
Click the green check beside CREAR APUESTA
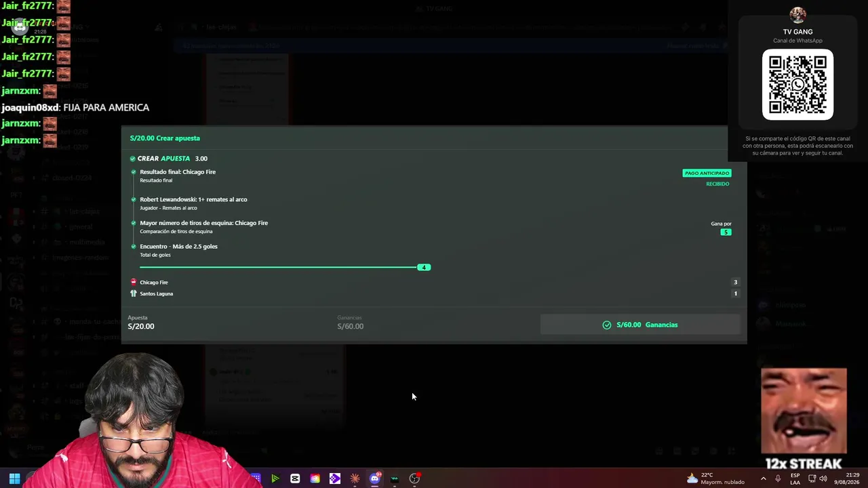132,159
